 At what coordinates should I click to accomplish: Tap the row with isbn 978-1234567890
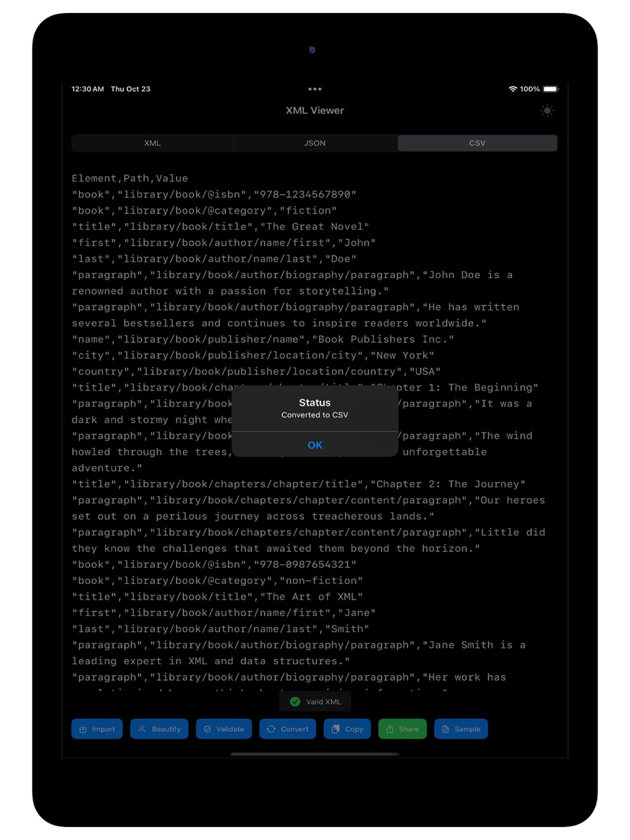[214, 195]
